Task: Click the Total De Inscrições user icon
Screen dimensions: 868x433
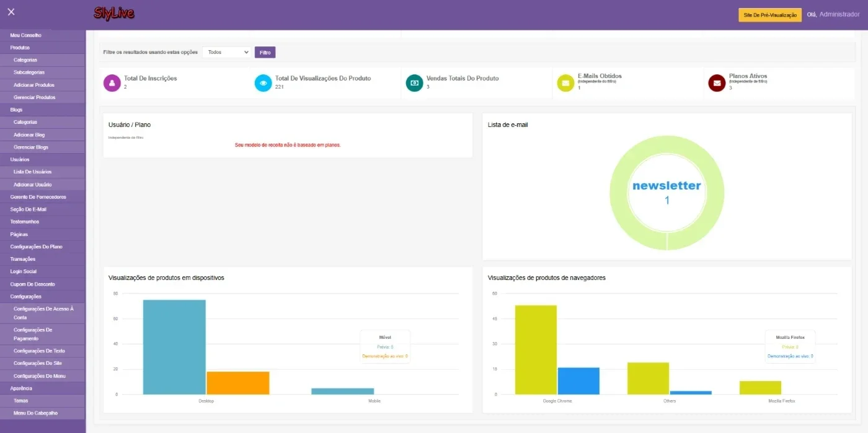Action: [112, 82]
